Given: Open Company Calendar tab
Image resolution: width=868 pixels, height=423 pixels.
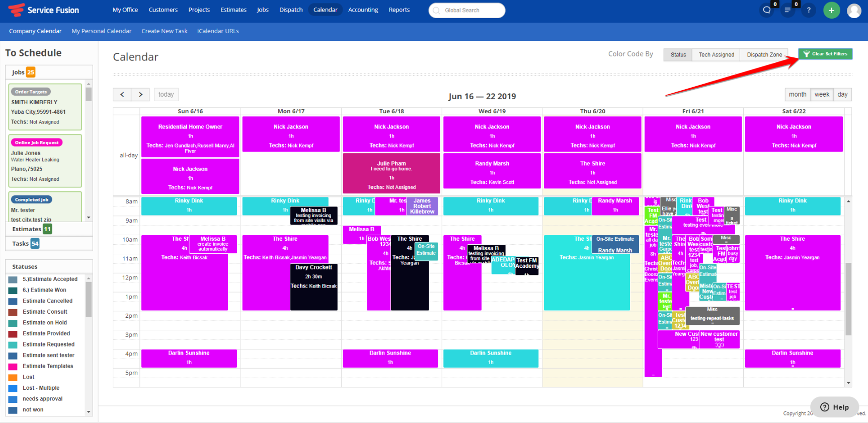Looking at the screenshot, I should (35, 31).
